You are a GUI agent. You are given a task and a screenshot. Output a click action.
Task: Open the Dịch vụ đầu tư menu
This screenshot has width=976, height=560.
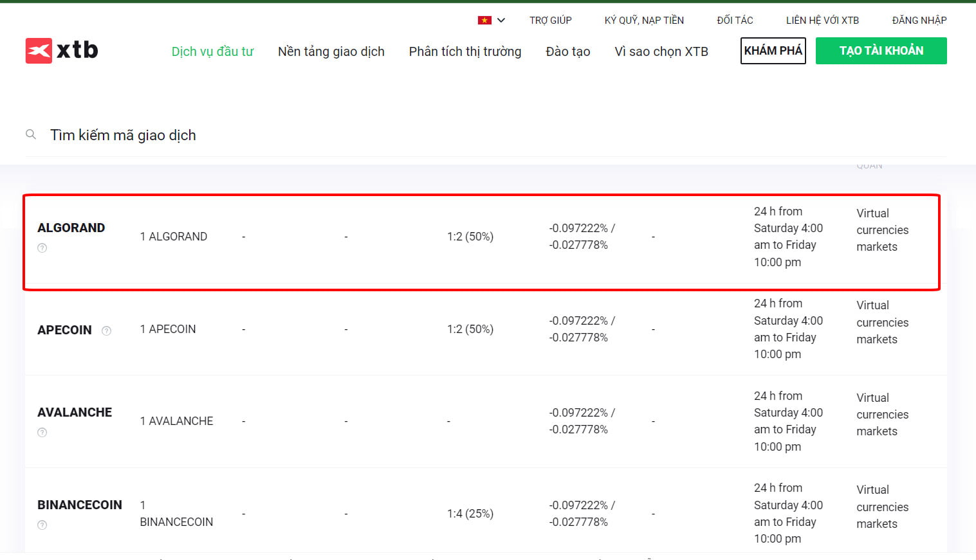click(x=212, y=51)
